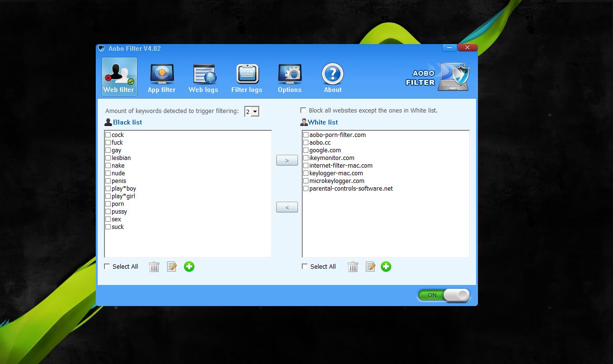Image resolution: width=613 pixels, height=364 pixels.
Task: Click the Black list person icon
Action: tap(108, 122)
